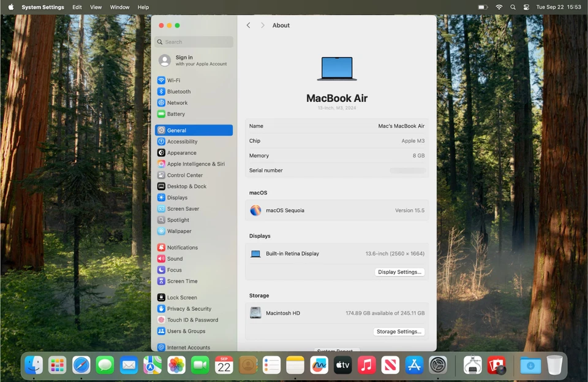Open Calendar from the Dock
This screenshot has width=588, height=382.
coord(224,365)
